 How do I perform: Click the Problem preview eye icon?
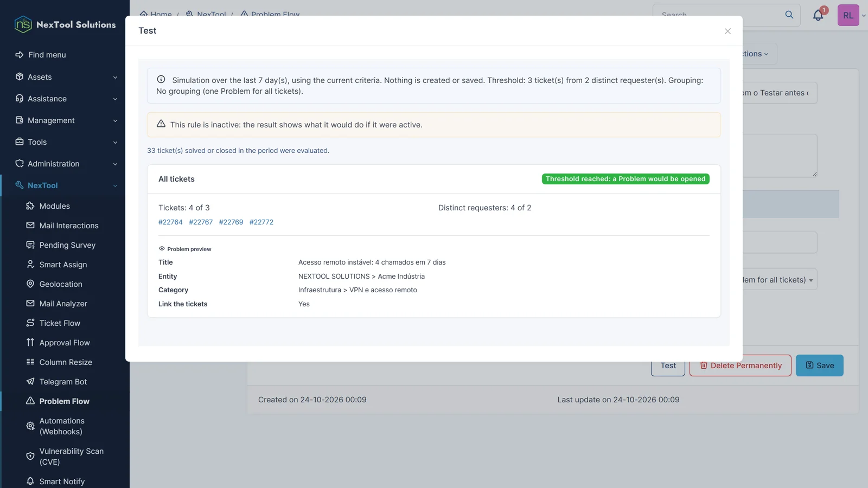[162, 249]
